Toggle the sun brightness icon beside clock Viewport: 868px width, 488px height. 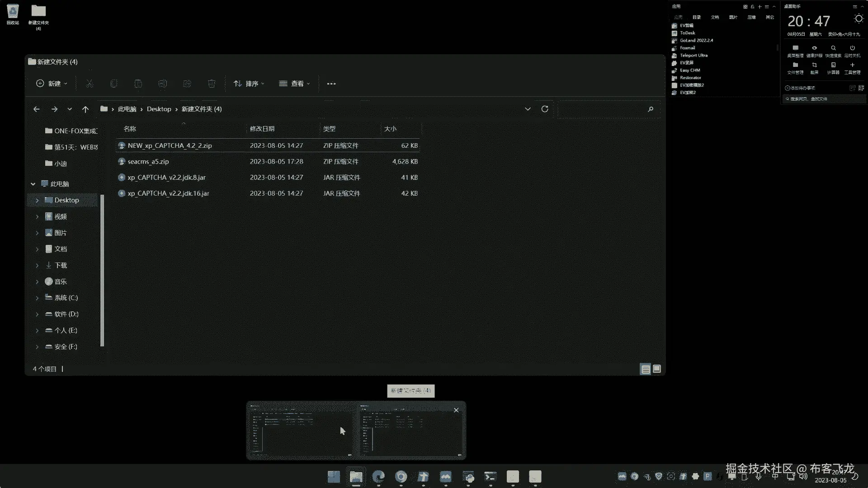pos(859,19)
